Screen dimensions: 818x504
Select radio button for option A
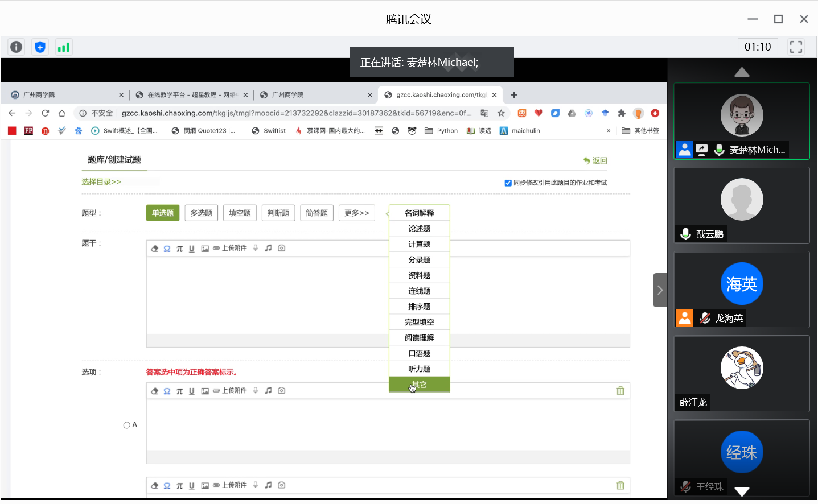pos(126,425)
